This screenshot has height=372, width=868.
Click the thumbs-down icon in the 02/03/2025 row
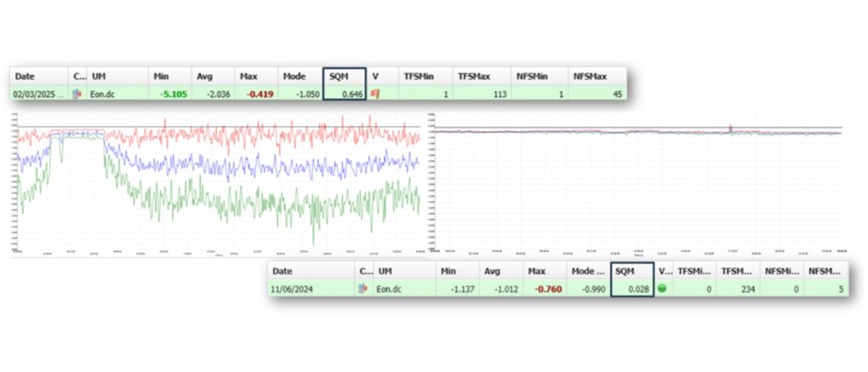(376, 93)
